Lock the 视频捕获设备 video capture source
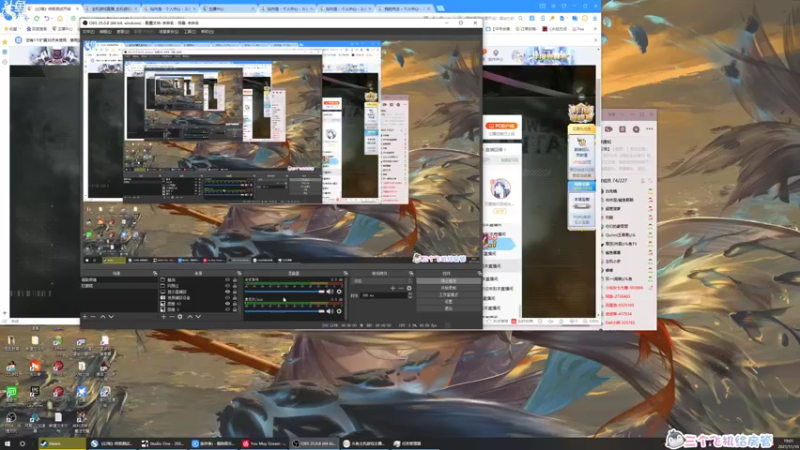 tap(235, 297)
